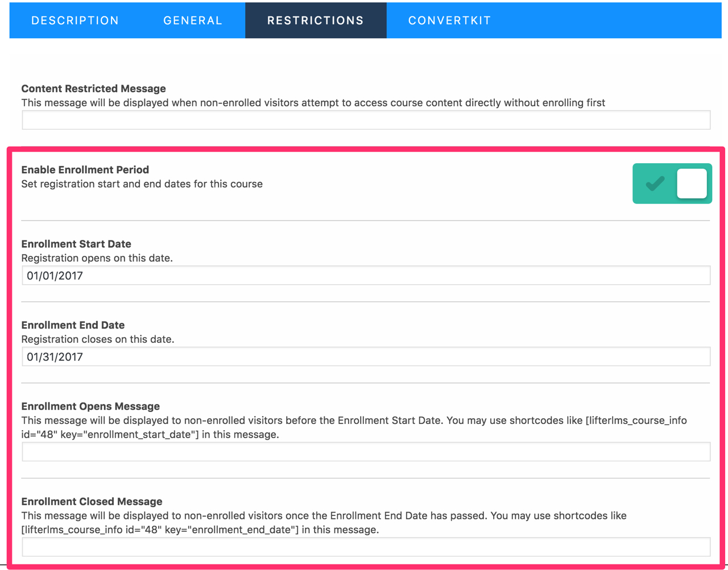Select the Restrictions tab
The height and width of the screenshot is (570, 728).
pos(316,20)
